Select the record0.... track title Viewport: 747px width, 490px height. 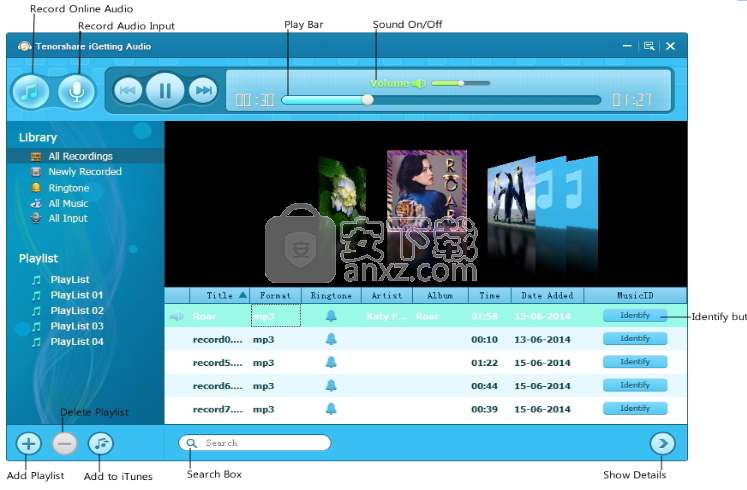[x=218, y=340]
